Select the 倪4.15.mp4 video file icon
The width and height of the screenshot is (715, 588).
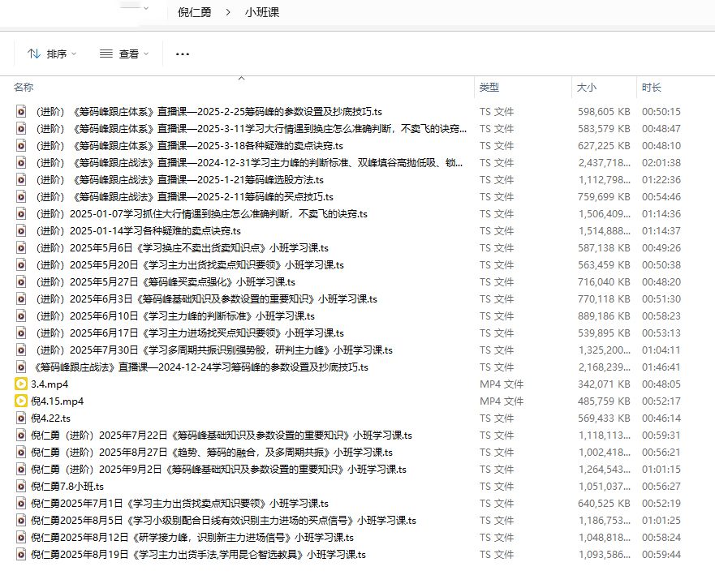click(x=22, y=401)
